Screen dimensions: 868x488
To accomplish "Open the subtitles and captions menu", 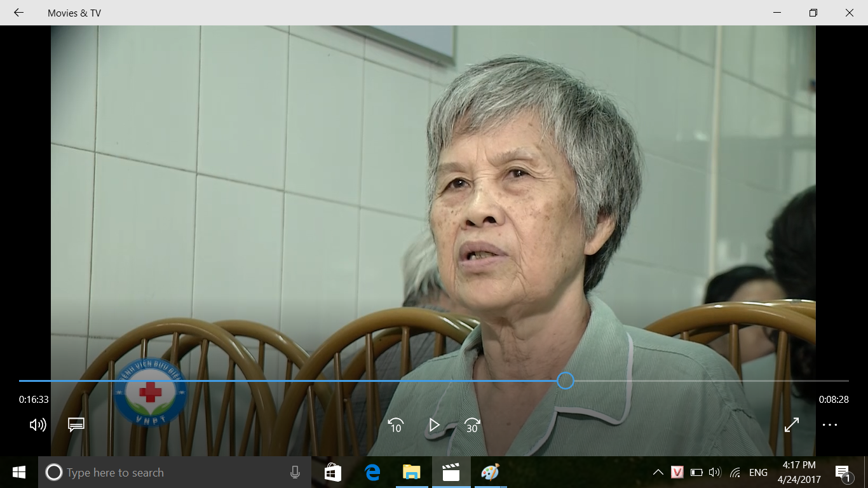I will pos(76,425).
